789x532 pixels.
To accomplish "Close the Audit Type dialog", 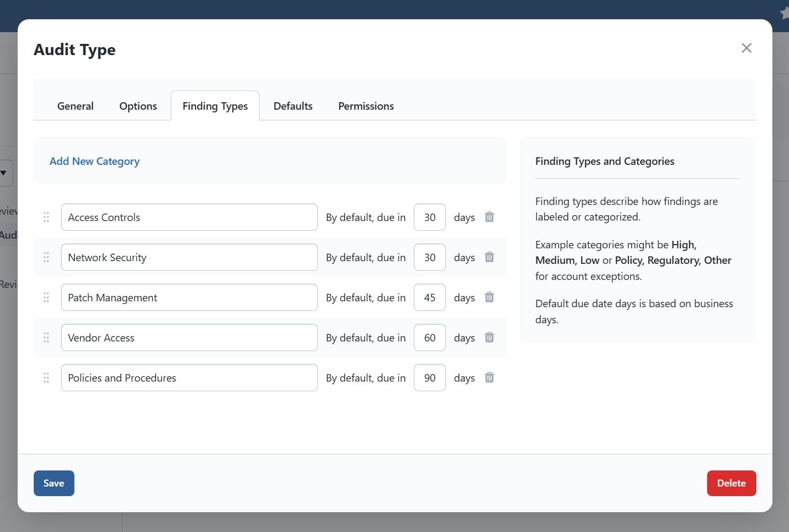I will tap(746, 48).
